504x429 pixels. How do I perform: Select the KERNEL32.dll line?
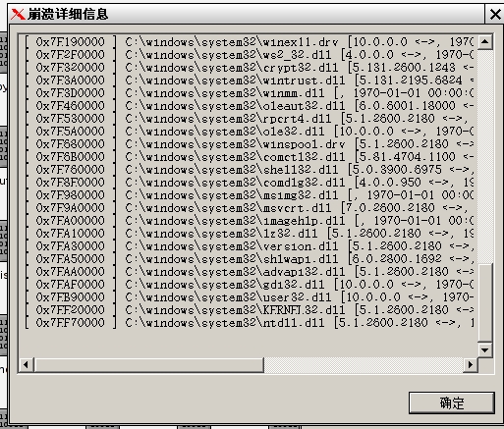coord(249,310)
